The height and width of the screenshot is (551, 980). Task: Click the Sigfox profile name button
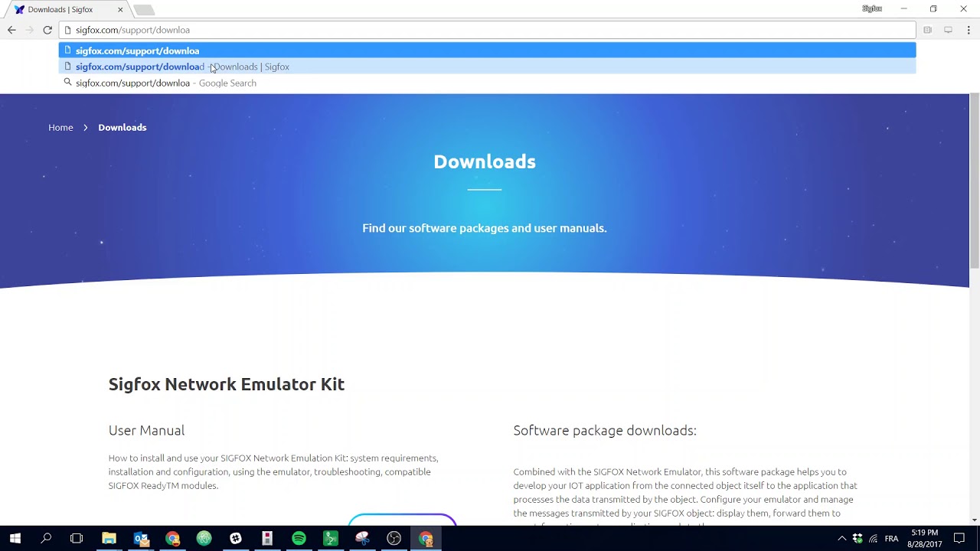(872, 9)
